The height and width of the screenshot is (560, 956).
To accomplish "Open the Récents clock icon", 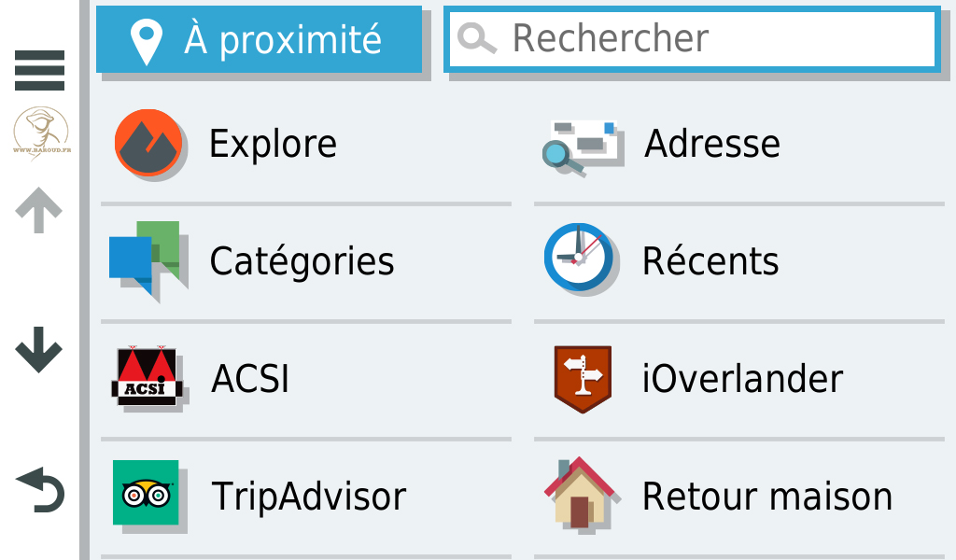I will 579,257.
